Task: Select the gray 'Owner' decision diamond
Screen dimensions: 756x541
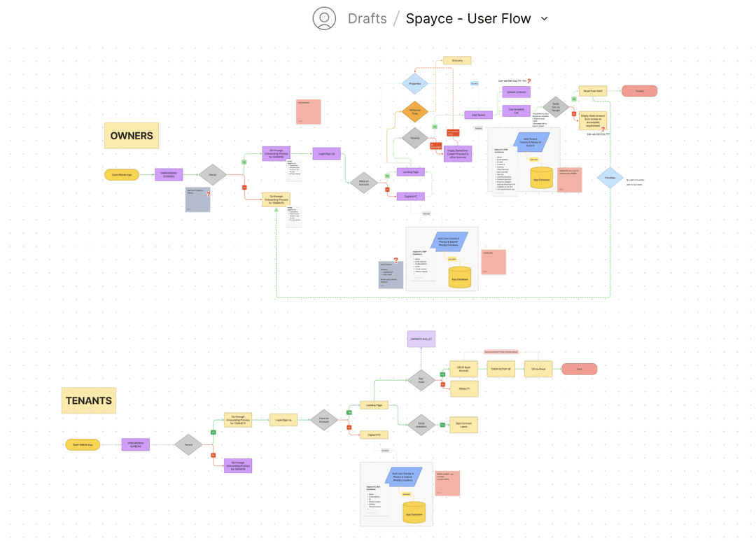Action: click(213, 174)
